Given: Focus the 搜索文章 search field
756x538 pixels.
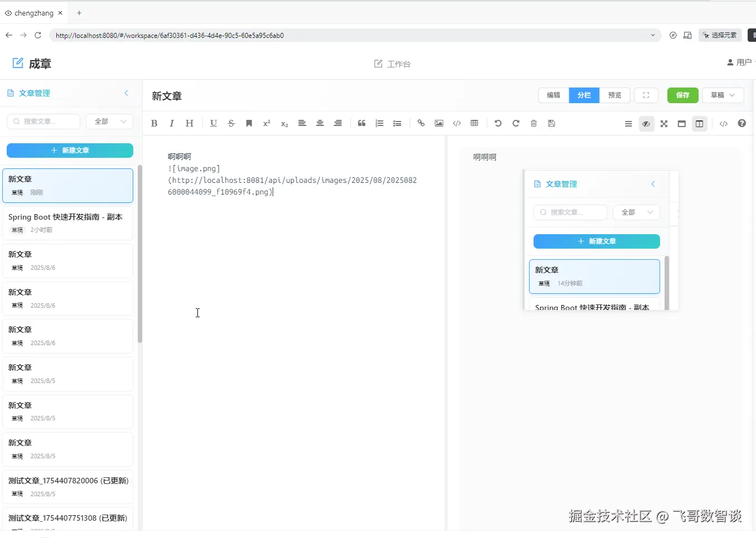Looking at the screenshot, I should (x=43, y=122).
